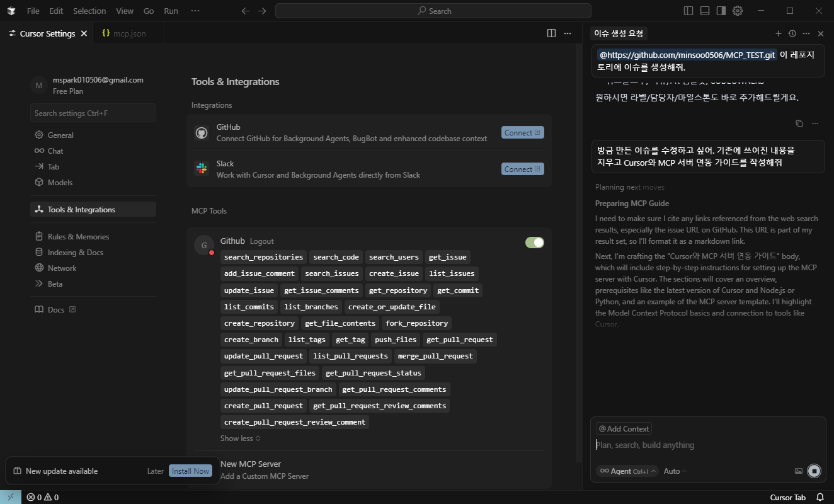Click the Plan, search, build anything input
This screenshot has height=504, width=834.
pos(708,445)
